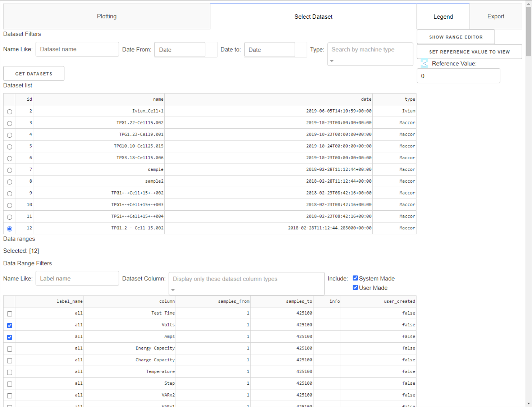Click the 'samples_from' column header
532x407 pixels.
[213, 301]
